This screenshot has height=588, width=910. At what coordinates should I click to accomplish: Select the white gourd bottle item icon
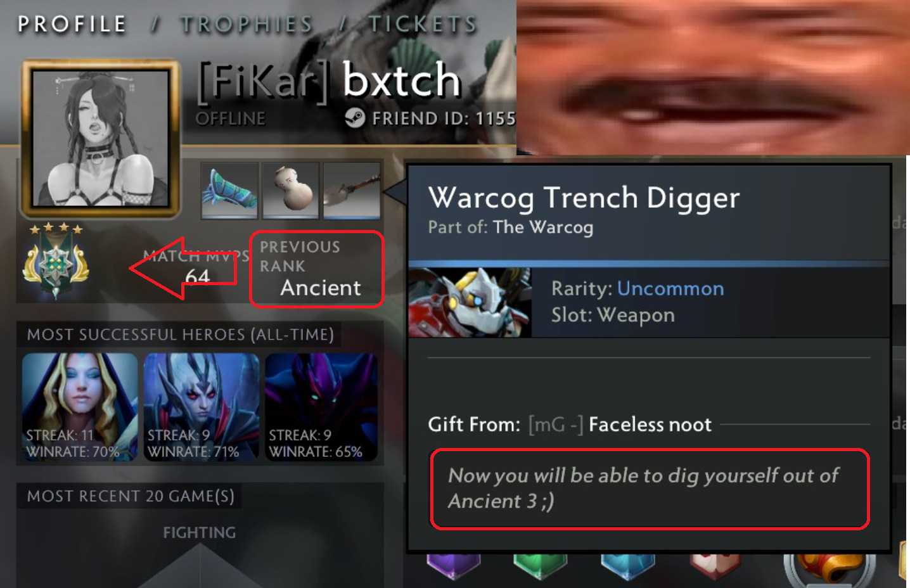[x=290, y=190]
